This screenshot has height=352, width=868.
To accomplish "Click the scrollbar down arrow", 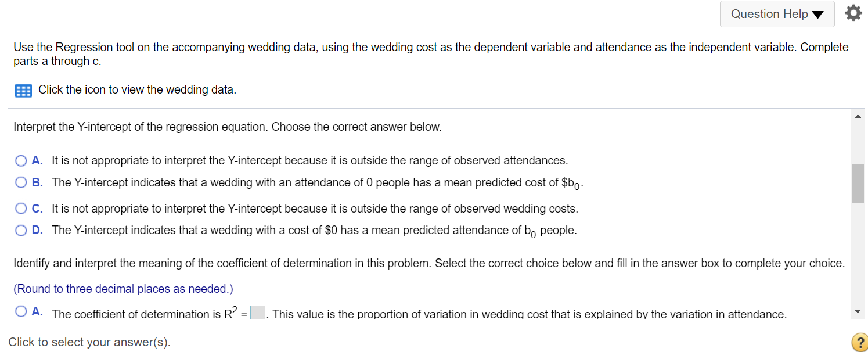I will pos(858,312).
